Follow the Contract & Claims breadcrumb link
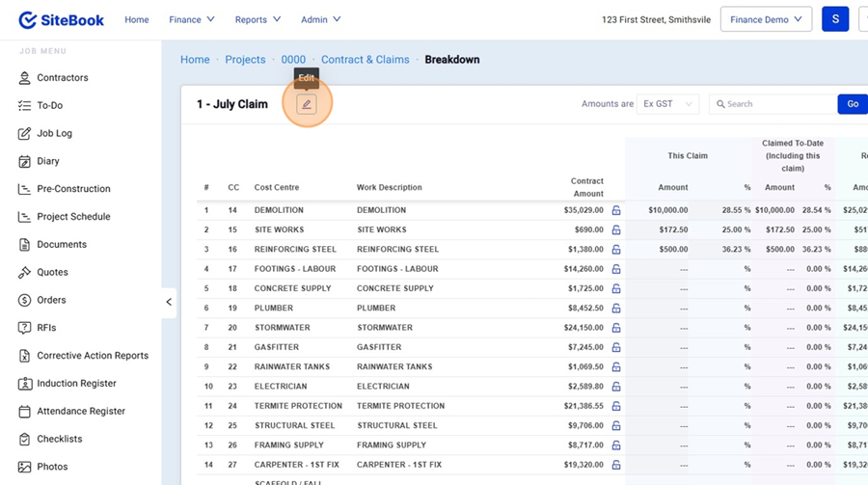868x485 pixels. (365, 60)
